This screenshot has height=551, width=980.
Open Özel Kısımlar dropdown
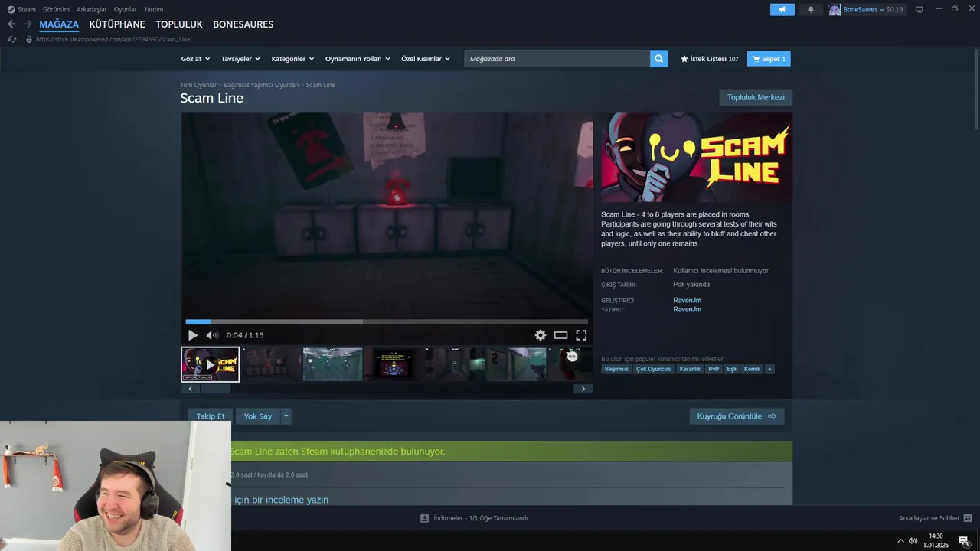426,59
